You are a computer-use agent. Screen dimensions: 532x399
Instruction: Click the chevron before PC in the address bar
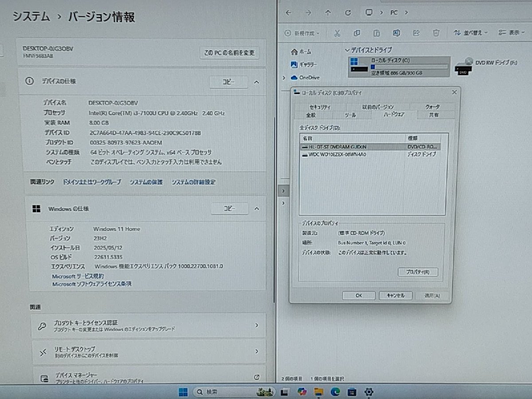click(381, 12)
